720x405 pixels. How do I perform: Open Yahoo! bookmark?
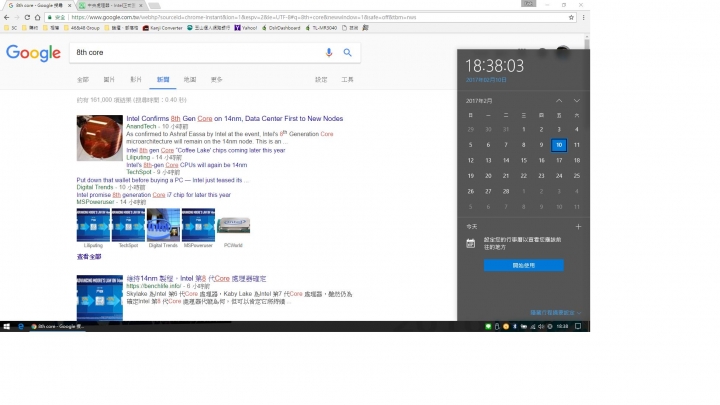coord(246,28)
